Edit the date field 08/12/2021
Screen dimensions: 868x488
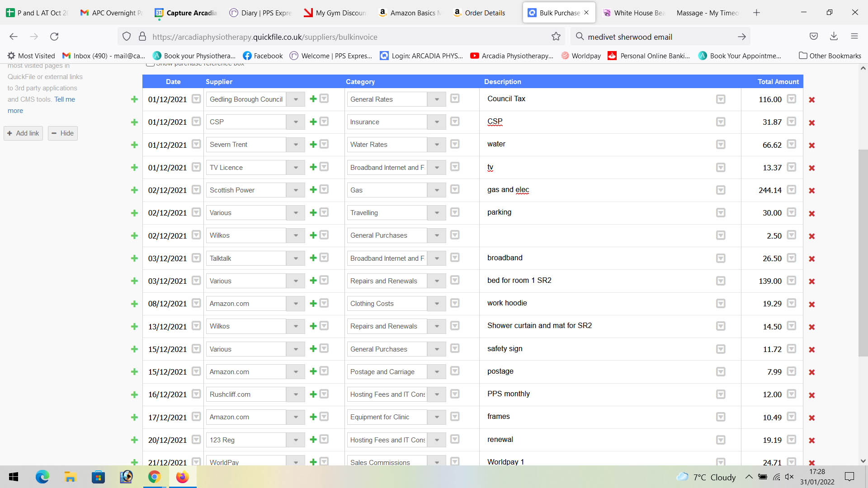[167, 304]
